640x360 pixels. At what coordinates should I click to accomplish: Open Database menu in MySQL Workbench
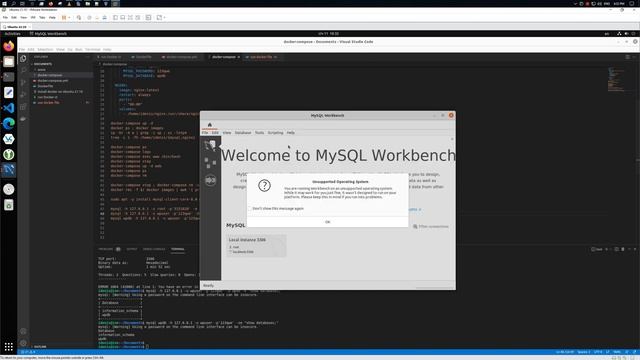(x=243, y=133)
